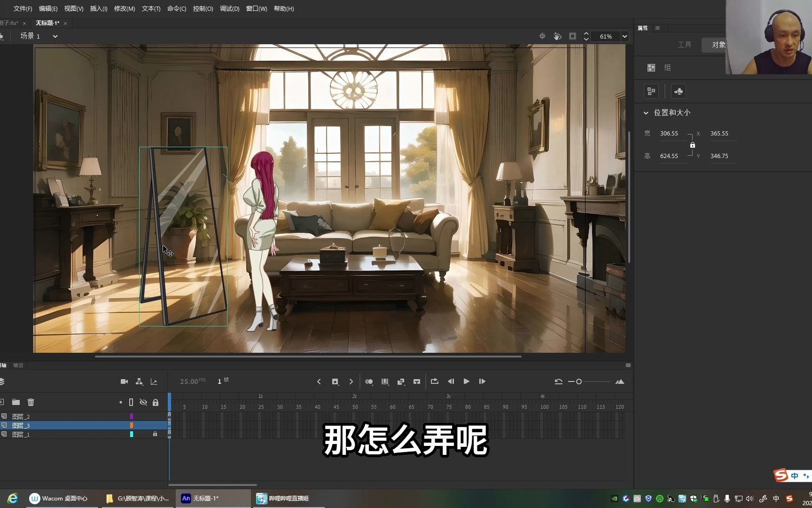Step back one frame
The width and height of the screenshot is (812, 508).
(x=451, y=381)
